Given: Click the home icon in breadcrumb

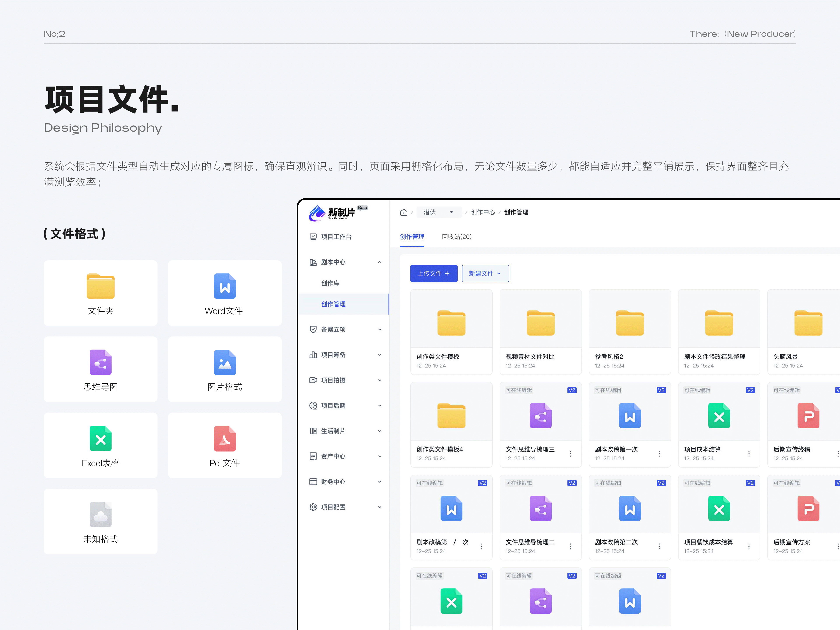Looking at the screenshot, I should [x=404, y=212].
